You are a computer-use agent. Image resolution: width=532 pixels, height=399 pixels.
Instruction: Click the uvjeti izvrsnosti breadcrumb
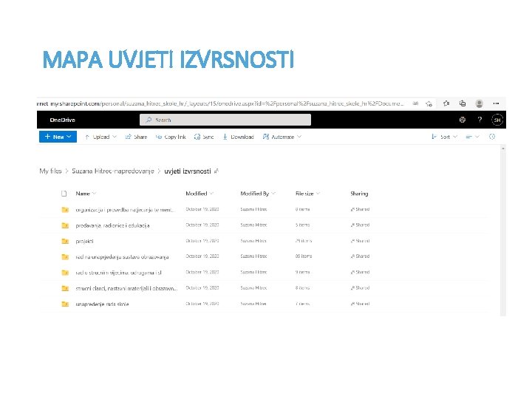pos(188,171)
